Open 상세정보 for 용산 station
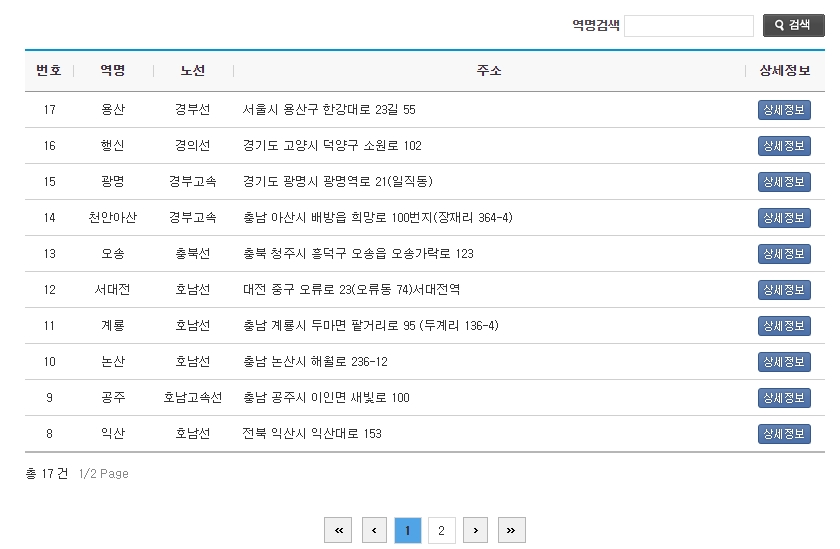The height and width of the screenshot is (549, 840). coord(784,110)
